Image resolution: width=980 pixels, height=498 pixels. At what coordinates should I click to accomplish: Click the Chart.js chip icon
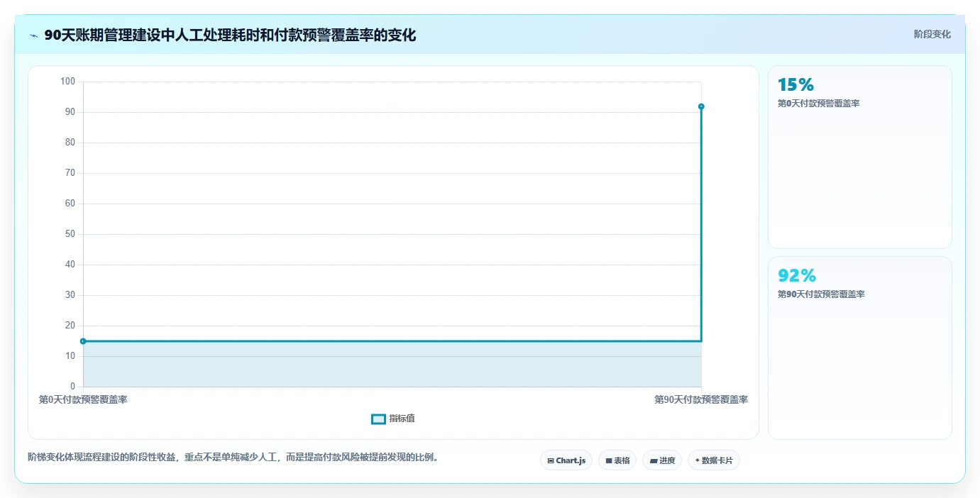pyautogui.click(x=551, y=461)
